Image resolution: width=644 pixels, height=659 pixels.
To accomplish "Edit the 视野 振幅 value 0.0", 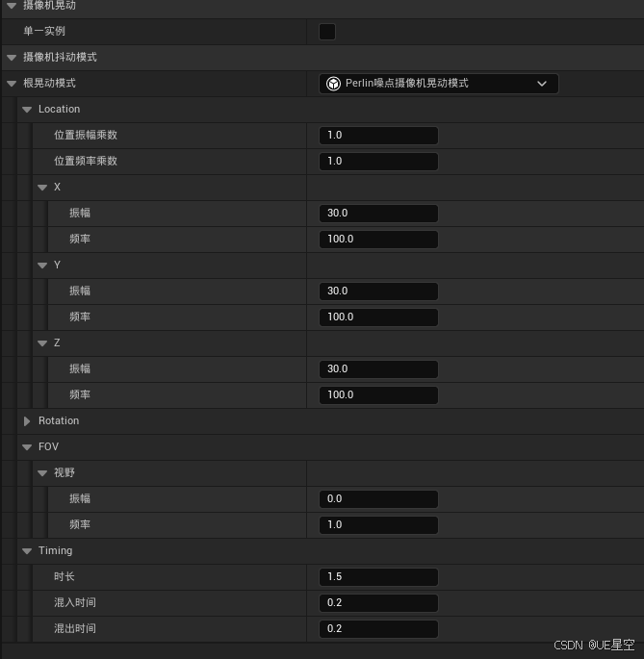I will click(x=378, y=499).
